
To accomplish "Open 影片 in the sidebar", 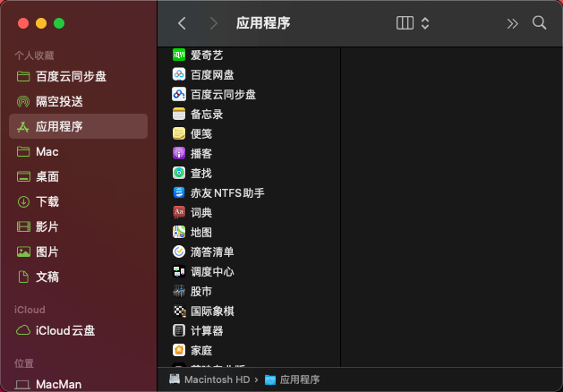I will 78,226.
